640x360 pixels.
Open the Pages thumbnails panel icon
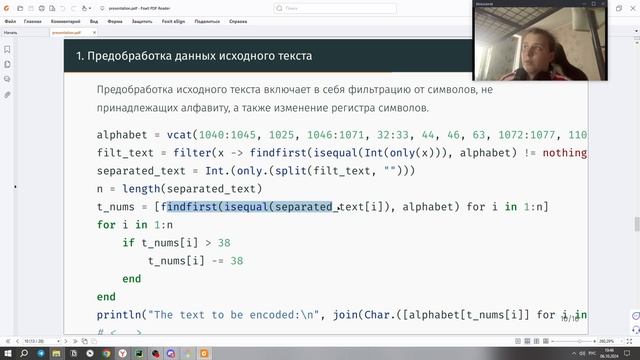click(7, 64)
